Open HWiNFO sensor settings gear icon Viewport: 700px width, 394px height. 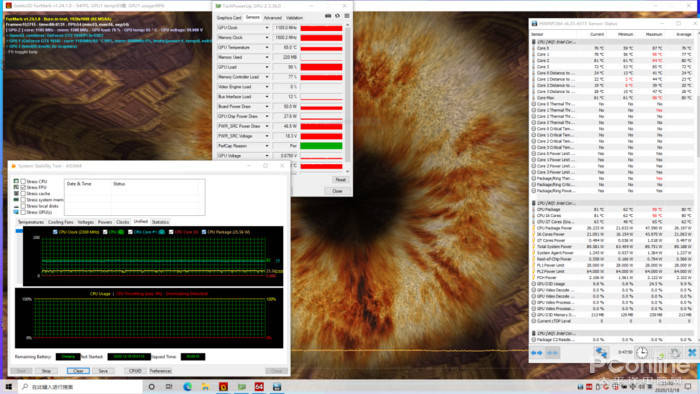pyautogui.click(x=675, y=353)
